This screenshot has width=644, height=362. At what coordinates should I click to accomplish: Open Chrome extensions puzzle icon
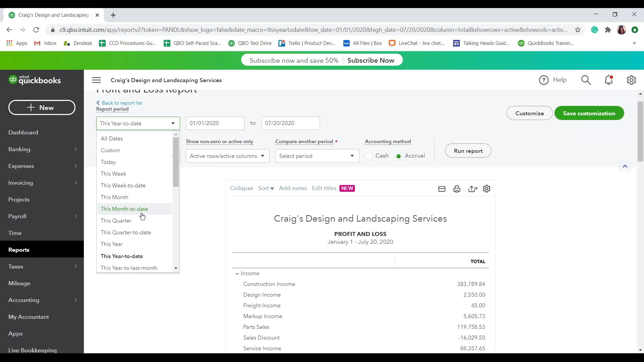coord(608,30)
